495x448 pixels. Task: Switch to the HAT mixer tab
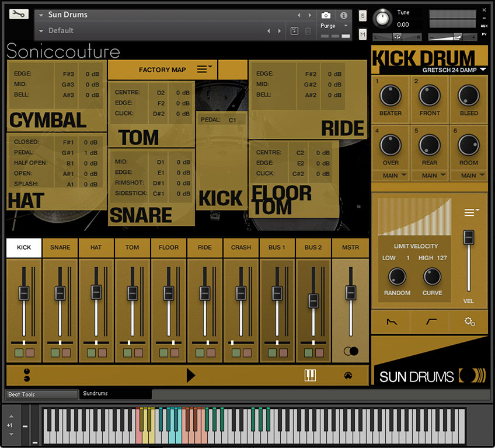pyautogui.click(x=96, y=247)
